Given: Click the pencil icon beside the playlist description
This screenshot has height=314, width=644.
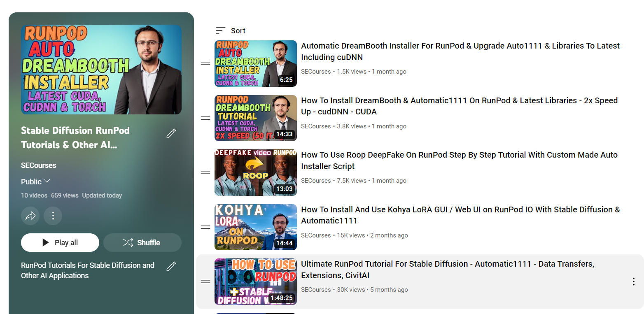Looking at the screenshot, I should click(171, 266).
